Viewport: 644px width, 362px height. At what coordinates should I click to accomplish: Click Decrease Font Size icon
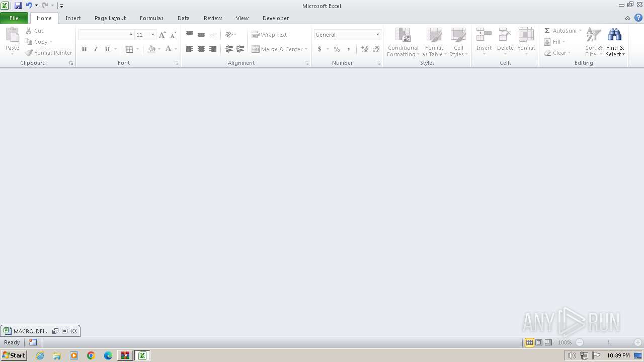(173, 35)
